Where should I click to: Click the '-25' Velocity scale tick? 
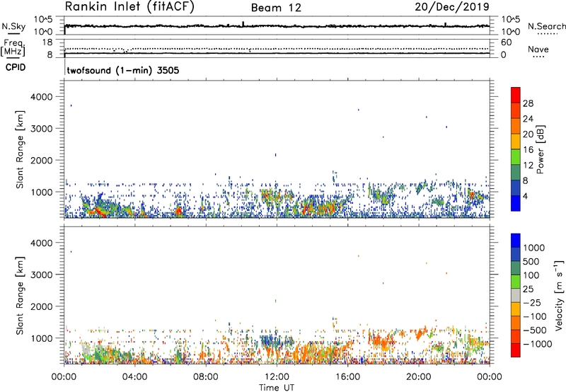pyautogui.click(x=533, y=302)
